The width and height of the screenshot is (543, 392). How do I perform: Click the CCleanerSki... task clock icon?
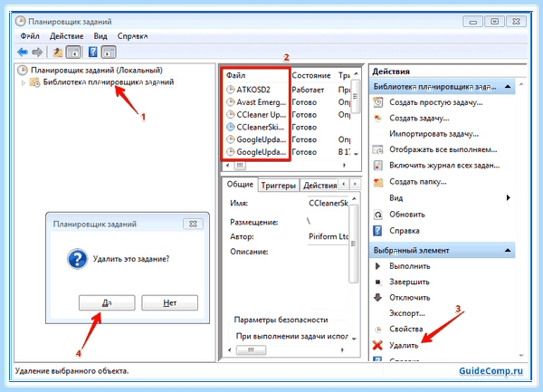pos(230,127)
